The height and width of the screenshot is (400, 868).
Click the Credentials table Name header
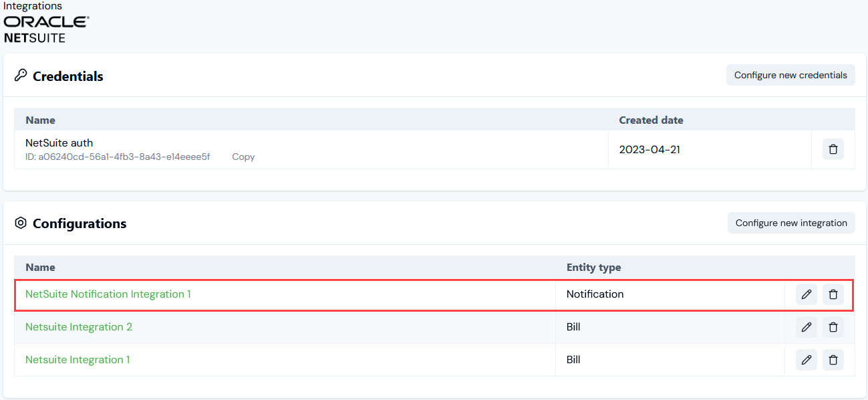40,120
